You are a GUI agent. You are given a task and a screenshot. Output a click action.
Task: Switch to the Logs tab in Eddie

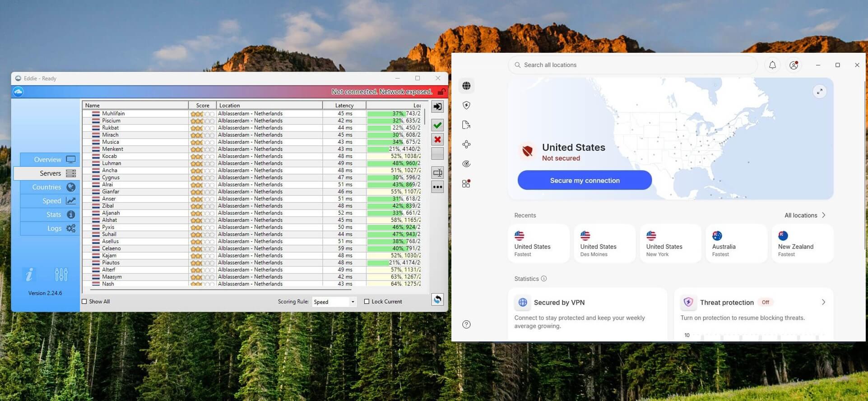coord(50,228)
